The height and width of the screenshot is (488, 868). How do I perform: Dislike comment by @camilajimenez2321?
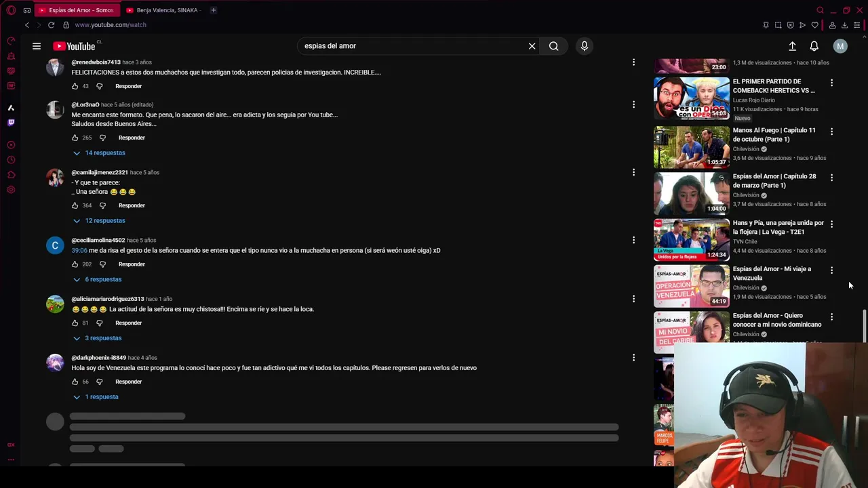tap(102, 205)
